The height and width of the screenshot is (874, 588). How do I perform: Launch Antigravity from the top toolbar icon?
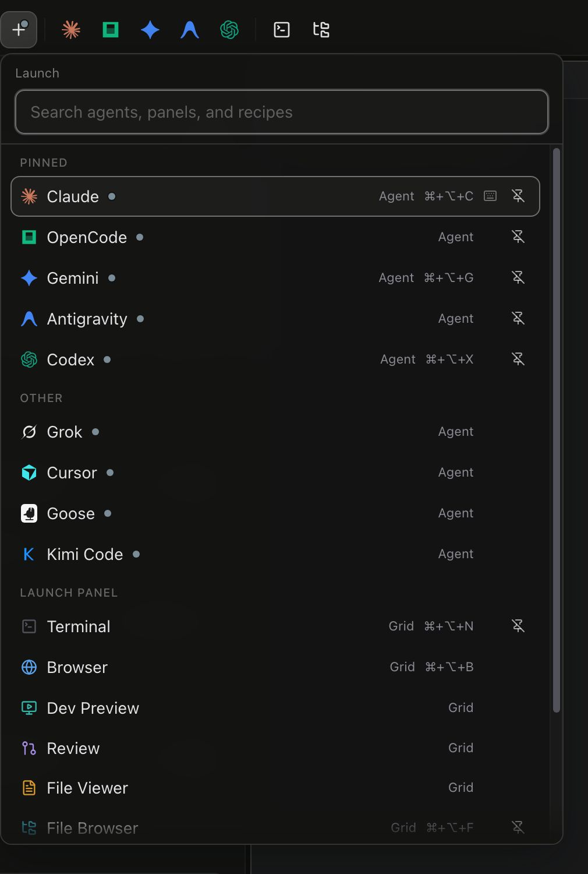click(x=190, y=30)
